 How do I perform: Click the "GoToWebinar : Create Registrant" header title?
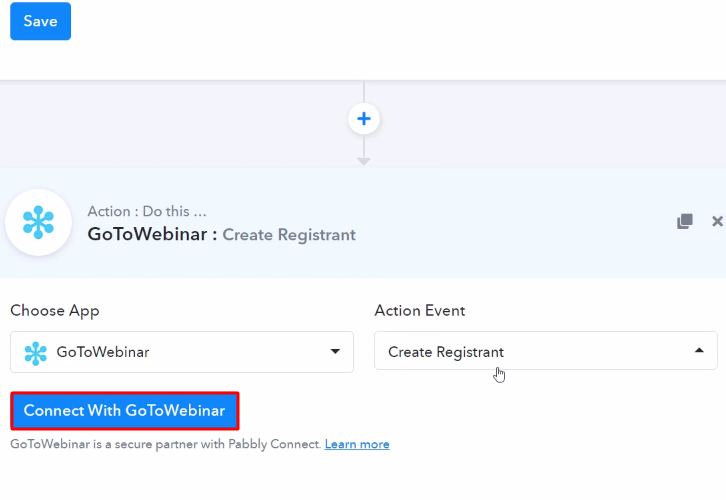click(x=221, y=235)
